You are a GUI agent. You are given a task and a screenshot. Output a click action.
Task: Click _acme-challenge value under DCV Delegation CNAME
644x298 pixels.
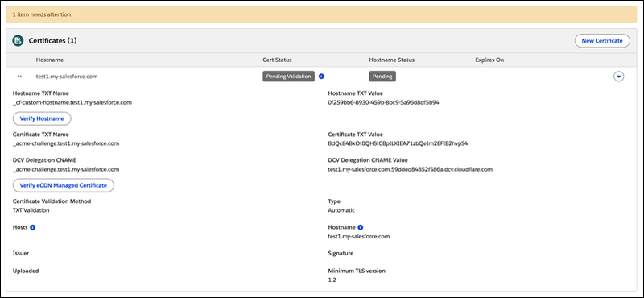click(x=66, y=169)
